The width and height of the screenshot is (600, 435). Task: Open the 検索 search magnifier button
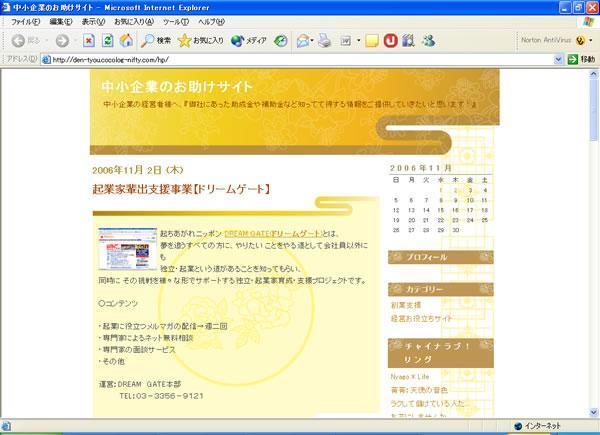point(156,41)
